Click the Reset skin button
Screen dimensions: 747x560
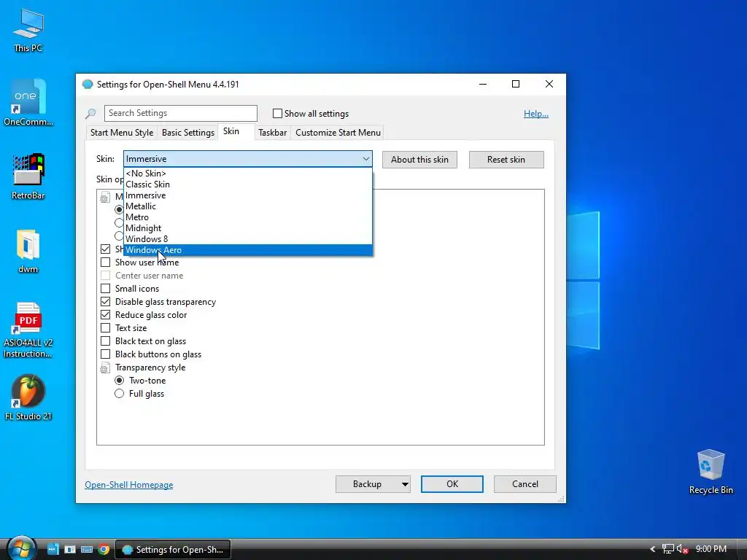506,160
